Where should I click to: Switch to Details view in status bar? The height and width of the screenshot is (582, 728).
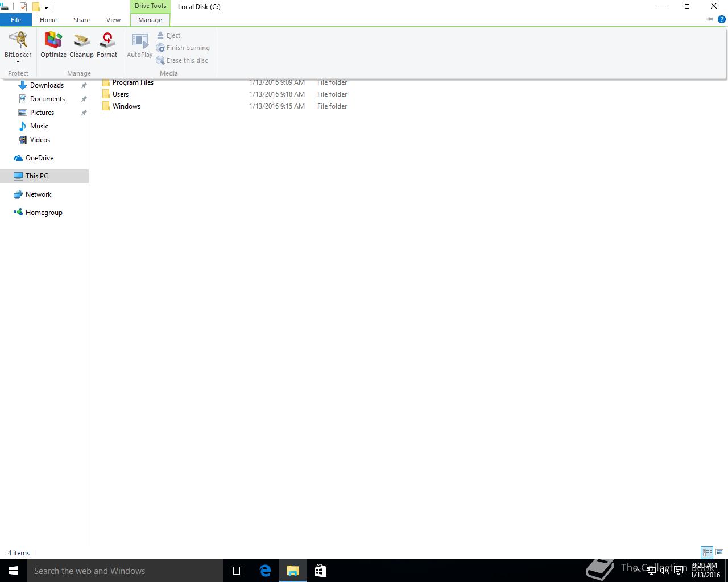tap(707, 552)
